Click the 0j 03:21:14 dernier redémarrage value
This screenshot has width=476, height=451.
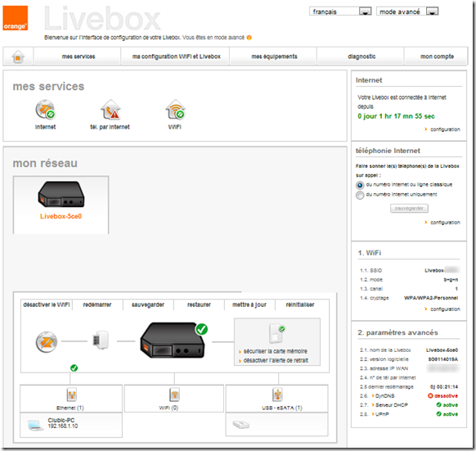[444, 387]
